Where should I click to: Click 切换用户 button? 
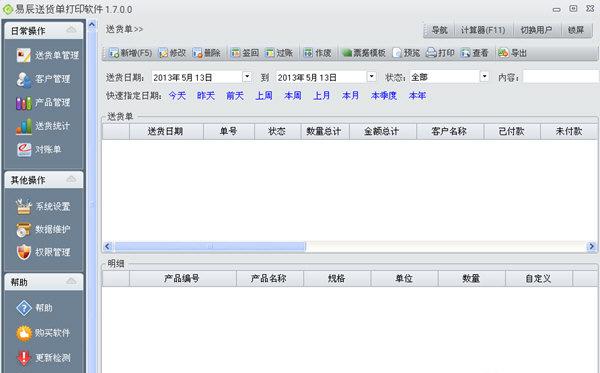[x=536, y=30]
